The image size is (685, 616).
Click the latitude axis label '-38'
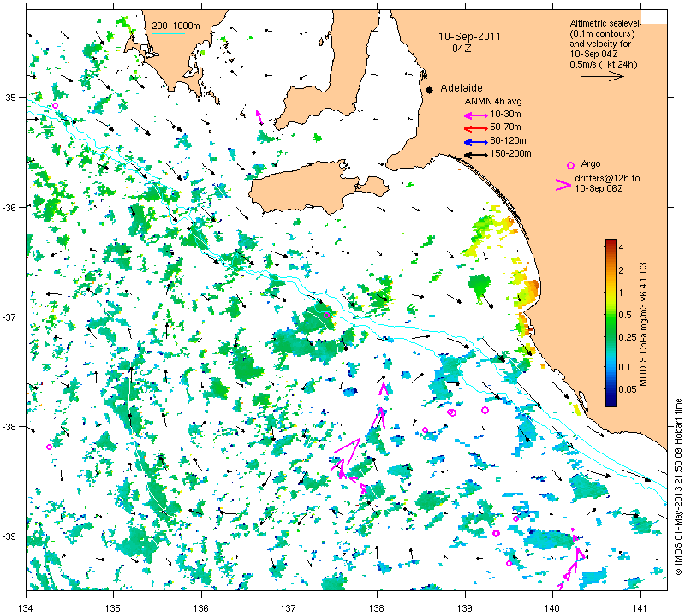pos(9,427)
